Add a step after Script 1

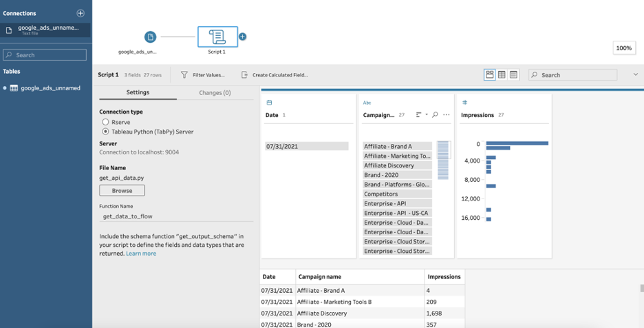[x=243, y=37]
